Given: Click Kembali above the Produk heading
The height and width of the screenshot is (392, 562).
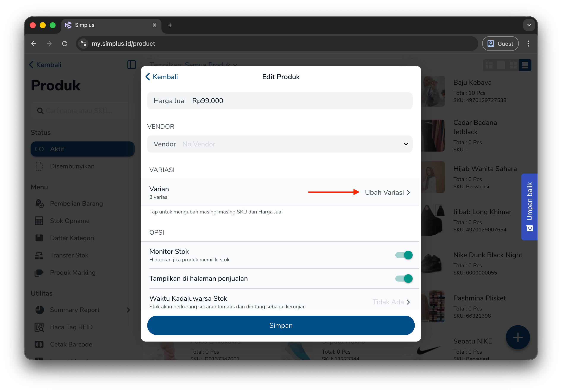Looking at the screenshot, I should pyautogui.click(x=45, y=64).
